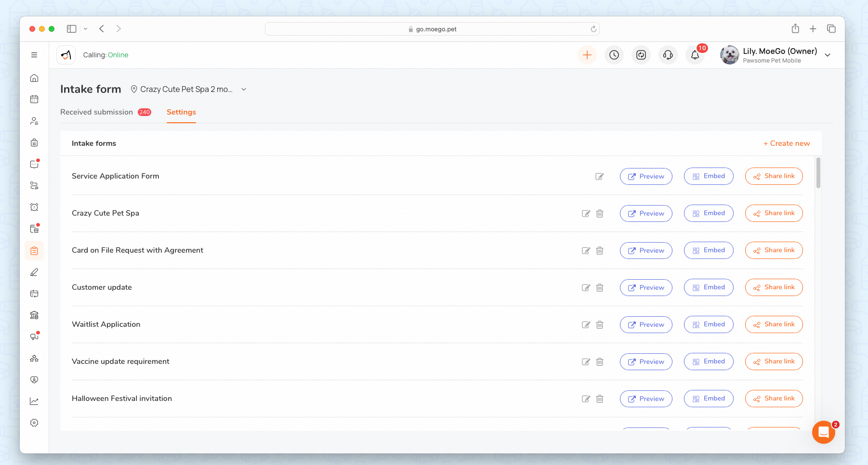Delete the Waitlist Application form

coord(600,324)
